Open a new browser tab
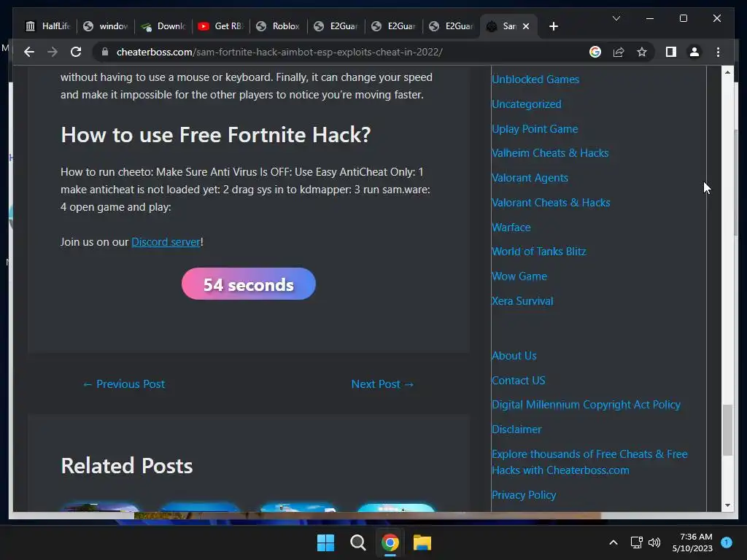Image resolution: width=747 pixels, height=560 pixels. (x=553, y=26)
